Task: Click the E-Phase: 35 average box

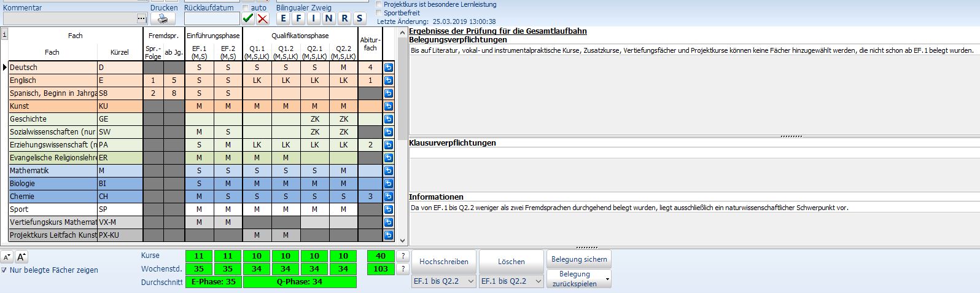Action: (x=213, y=282)
